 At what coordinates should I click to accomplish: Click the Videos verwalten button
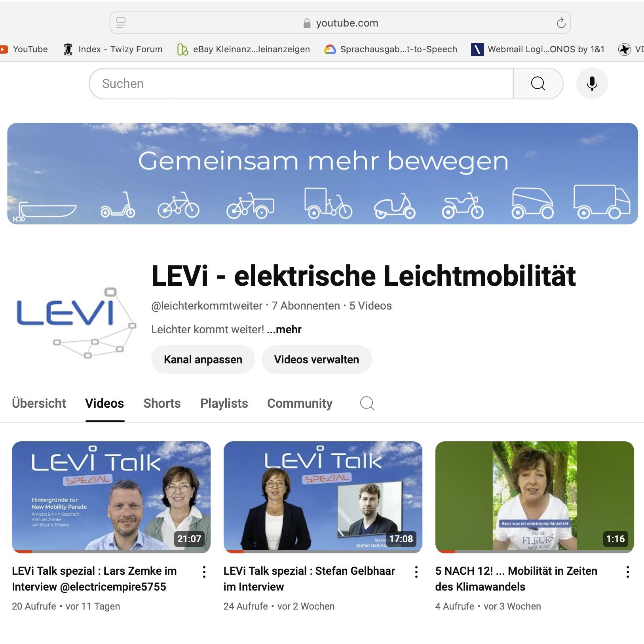click(x=317, y=359)
